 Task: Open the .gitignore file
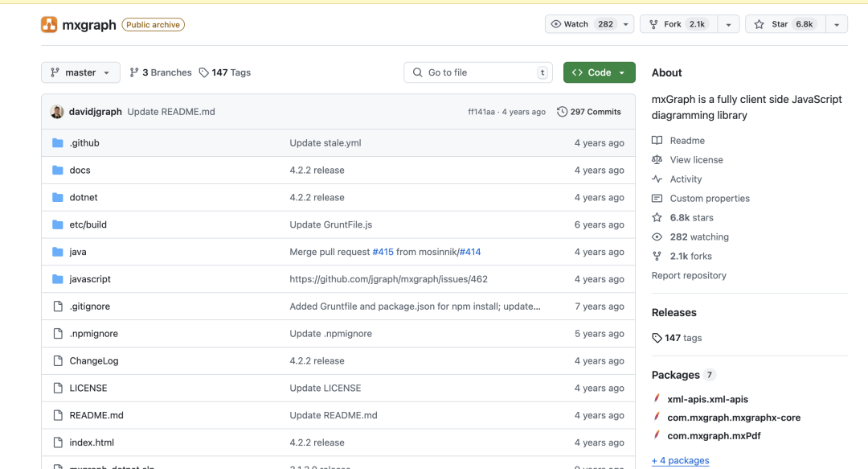(90, 306)
